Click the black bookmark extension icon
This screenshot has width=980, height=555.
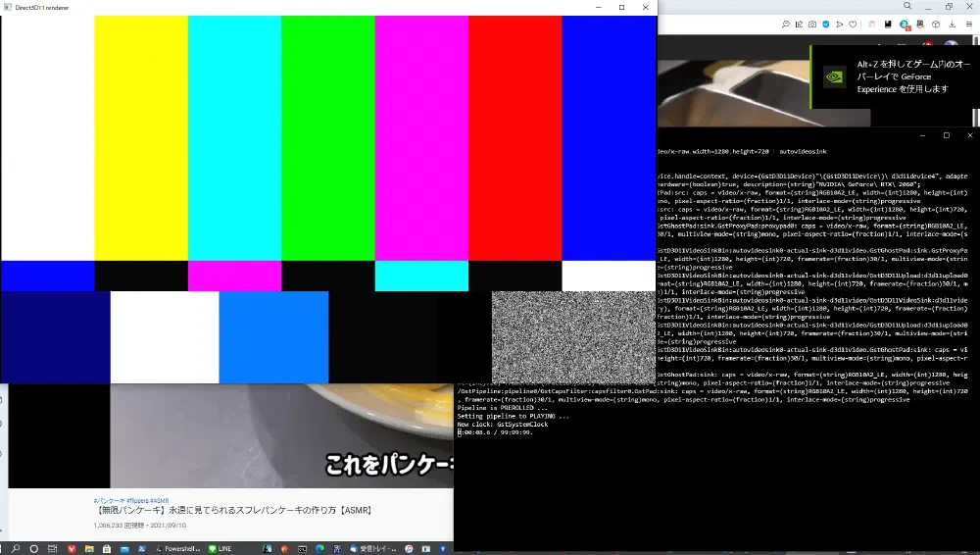tap(888, 24)
